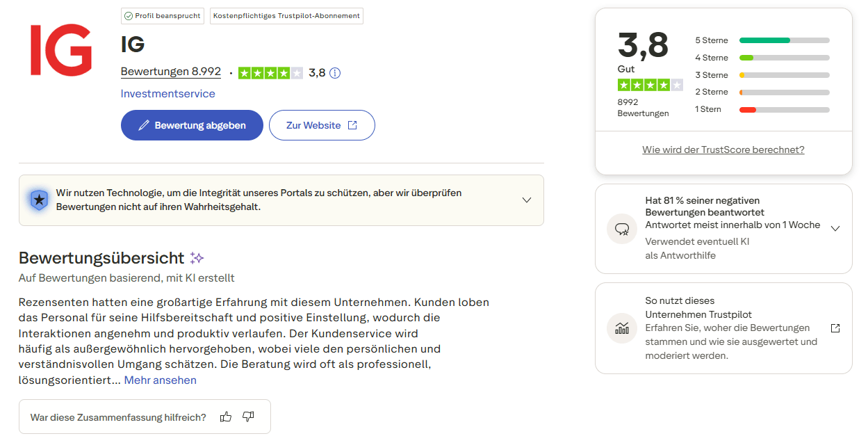Open the Bewertungen 8.992 link
Viewport: 868px width, 443px height.
point(170,71)
